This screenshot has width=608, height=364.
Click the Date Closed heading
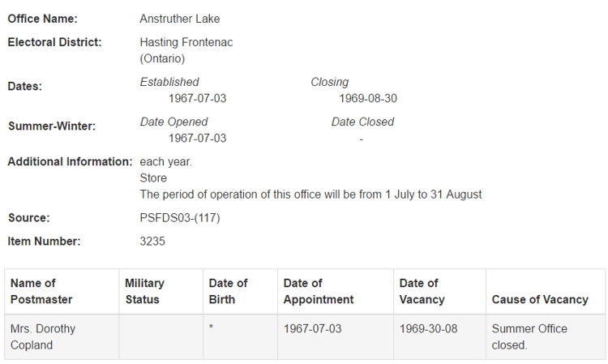(x=362, y=122)
